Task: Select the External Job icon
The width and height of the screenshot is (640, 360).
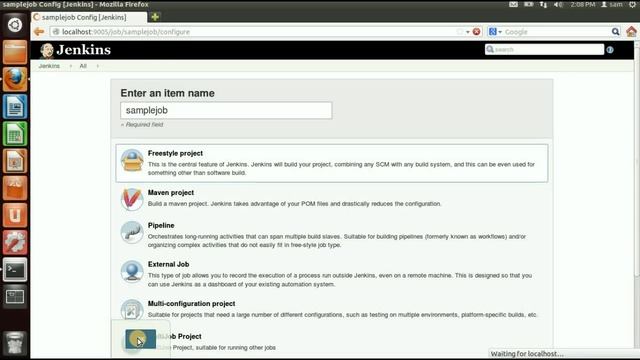Action: pos(132,271)
